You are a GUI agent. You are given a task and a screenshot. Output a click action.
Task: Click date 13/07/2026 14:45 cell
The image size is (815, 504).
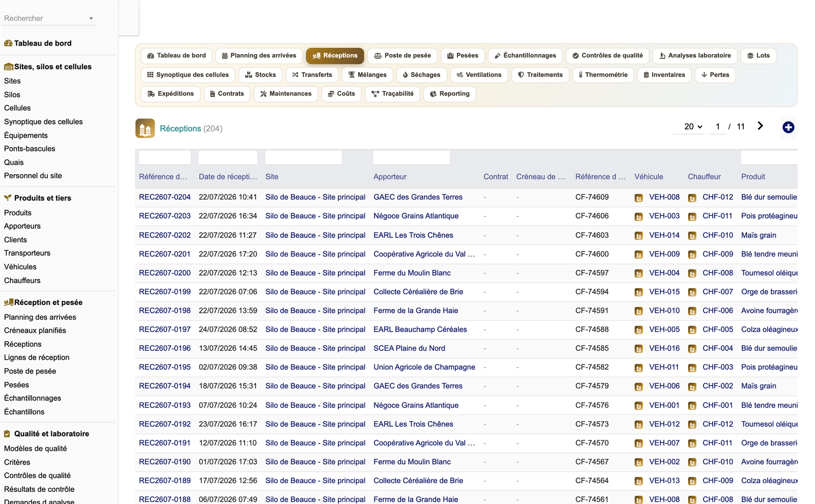(x=228, y=348)
